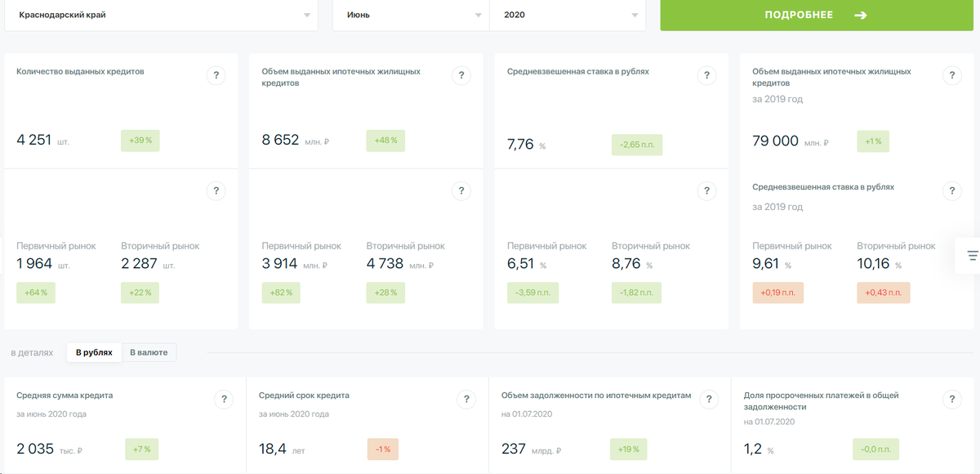
Task: Click the 7,76 % rate value
Action: (526, 145)
